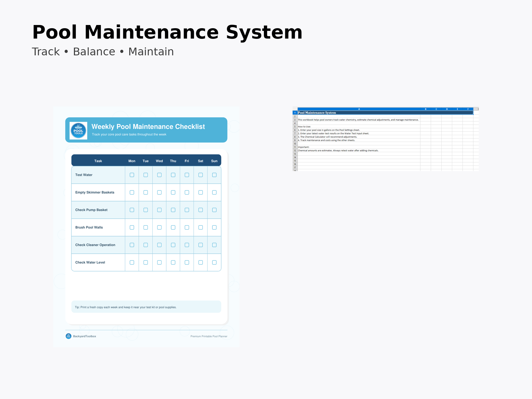Screen dimensions: 532x399
Task: Check Brush Pool Walls for Thu
Action: pos(173,227)
